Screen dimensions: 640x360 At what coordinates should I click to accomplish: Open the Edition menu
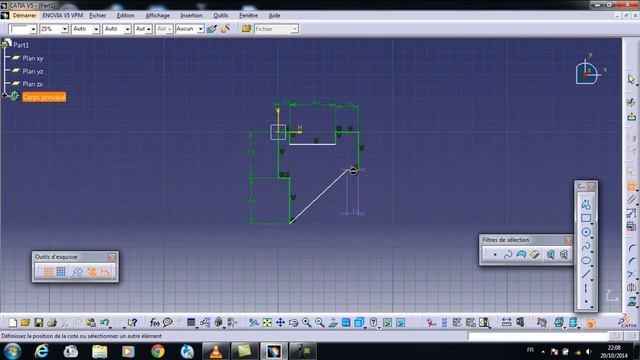pyautogui.click(x=125, y=16)
